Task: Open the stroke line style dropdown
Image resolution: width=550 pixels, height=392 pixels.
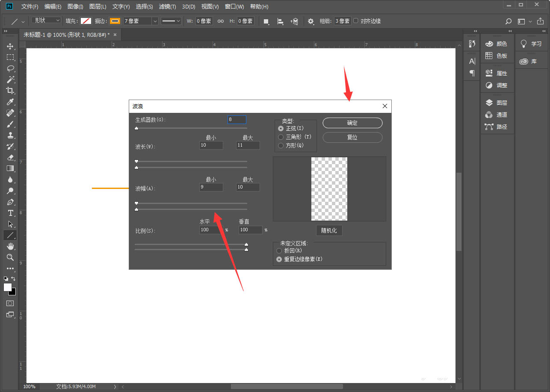Action: pos(171,21)
